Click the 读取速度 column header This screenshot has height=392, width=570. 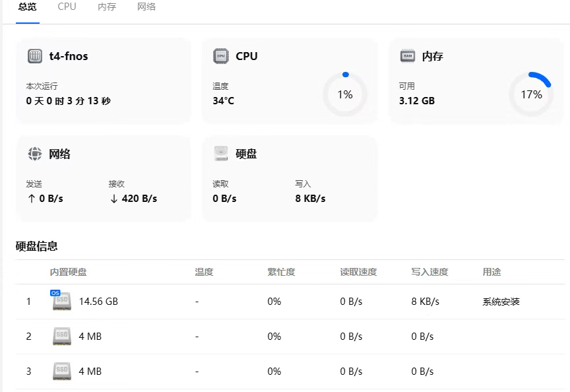coord(358,272)
